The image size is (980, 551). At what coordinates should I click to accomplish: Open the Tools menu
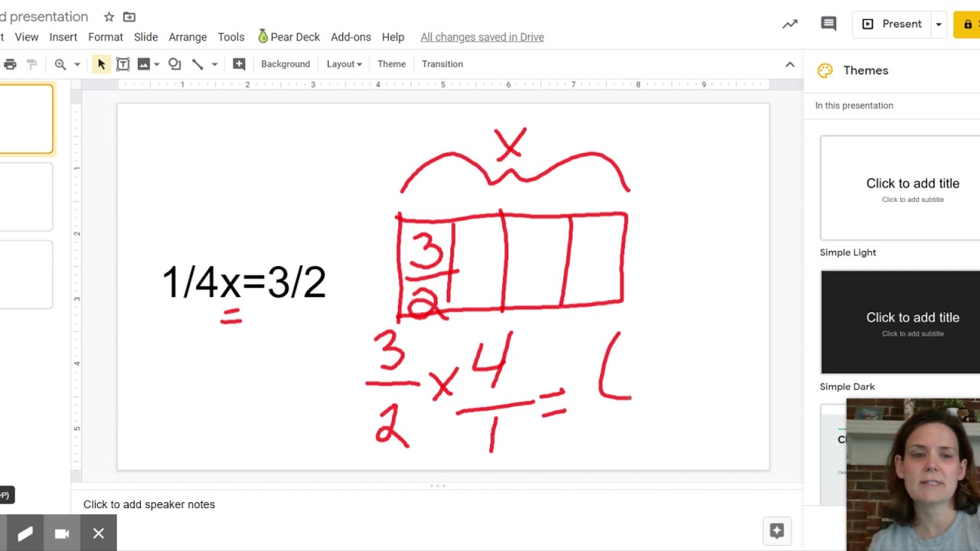pyautogui.click(x=231, y=37)
